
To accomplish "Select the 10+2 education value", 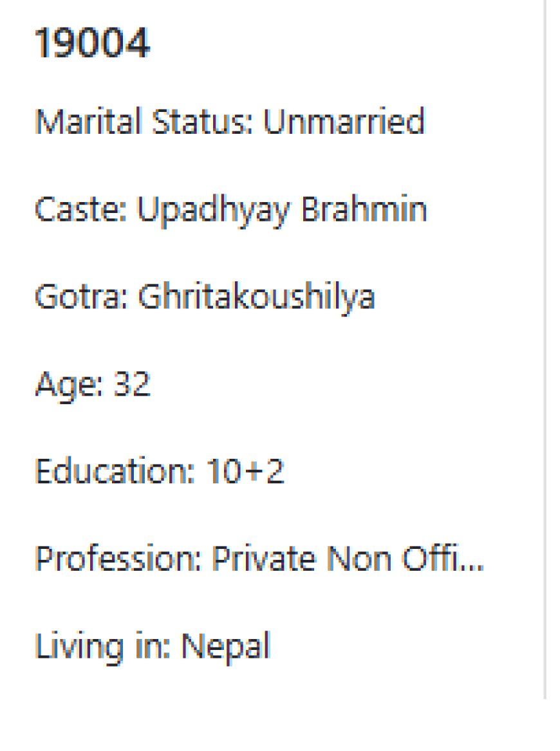I will pyautogui.click(x=245, y=471).
